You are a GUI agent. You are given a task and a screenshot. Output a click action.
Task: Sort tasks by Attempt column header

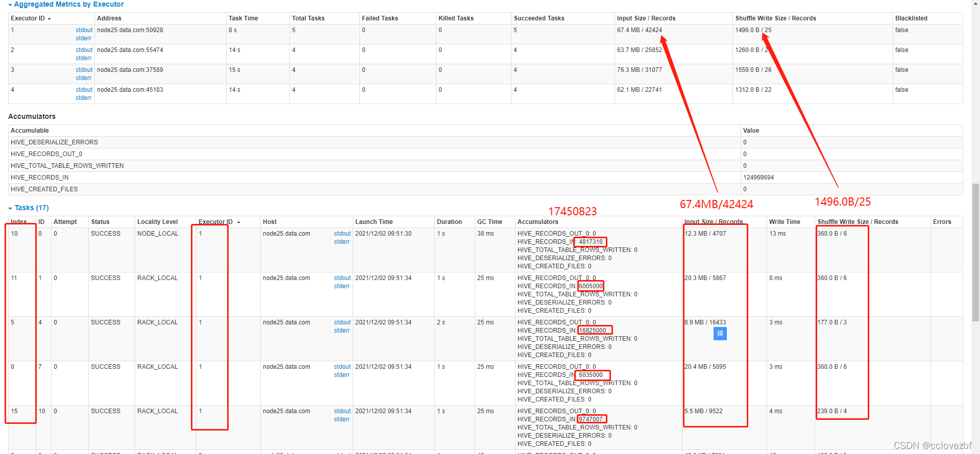(65, 222)
